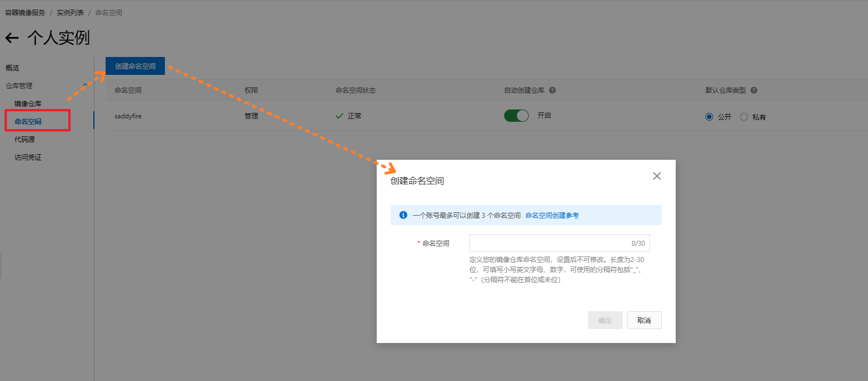Click the green checkmark status icon beside 正常
Image resolution: width=868 pixels, height=381 pixels.
click(x=339, y=116)
